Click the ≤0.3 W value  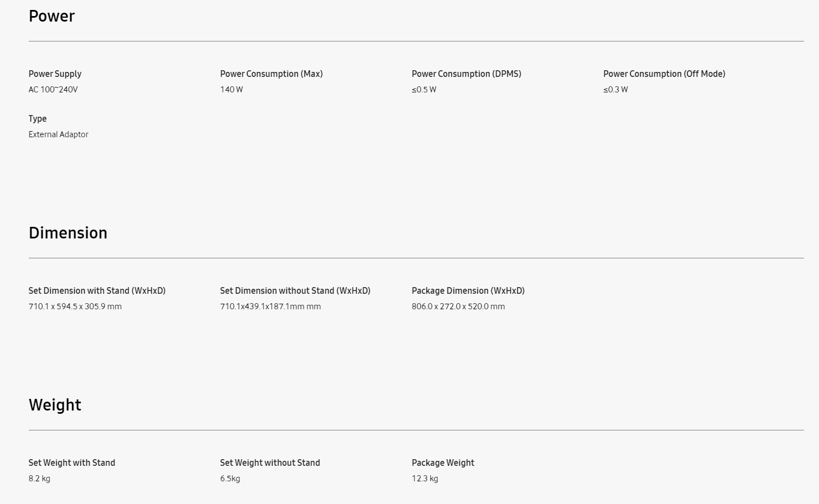pos(616,90)
